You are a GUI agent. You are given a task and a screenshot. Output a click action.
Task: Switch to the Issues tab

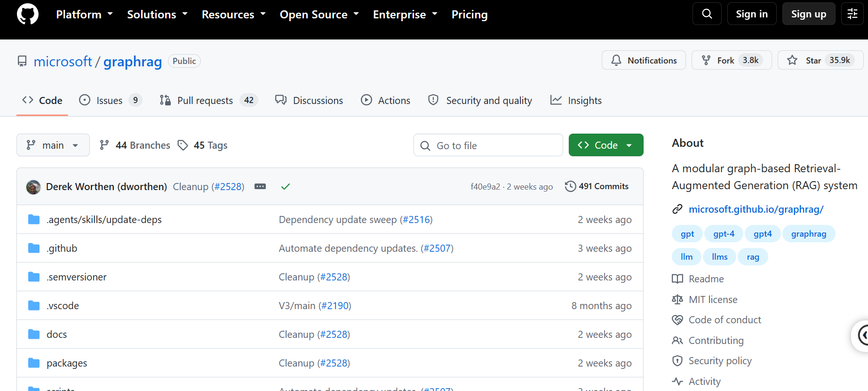point(111,100)
